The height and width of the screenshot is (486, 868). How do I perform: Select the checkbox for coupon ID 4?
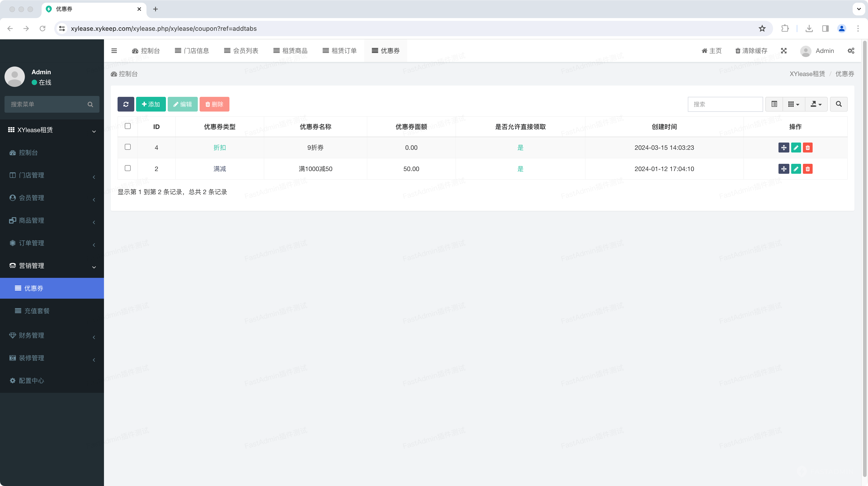128,147
